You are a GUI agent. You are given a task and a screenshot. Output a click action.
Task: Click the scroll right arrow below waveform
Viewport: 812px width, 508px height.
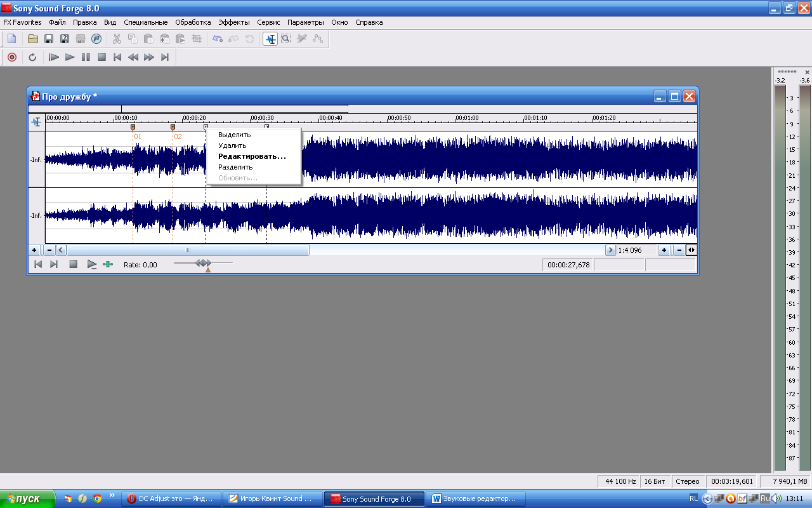tap(610, 250)
